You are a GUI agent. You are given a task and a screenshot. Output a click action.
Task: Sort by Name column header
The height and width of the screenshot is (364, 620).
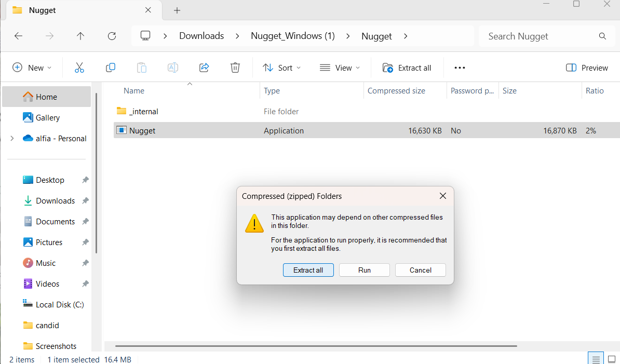[133, 90]
